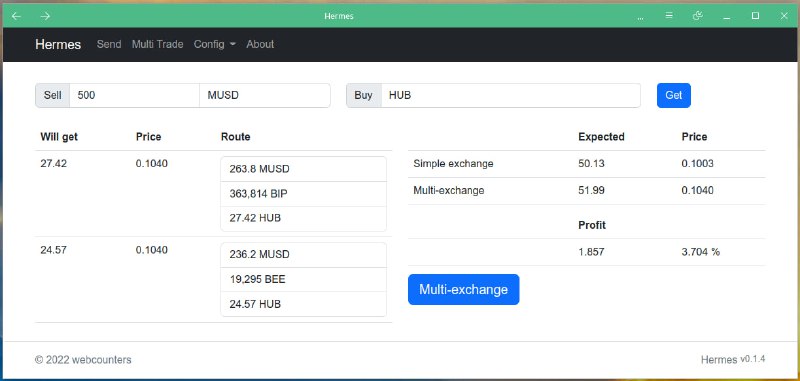Expand the Config dropdown menu
The width and height of the screenshot is (800, 381).
click(x=215, y=44)
